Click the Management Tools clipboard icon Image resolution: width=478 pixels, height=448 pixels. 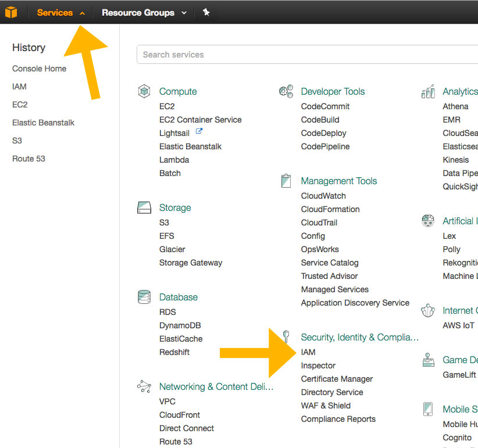[286, 181]
